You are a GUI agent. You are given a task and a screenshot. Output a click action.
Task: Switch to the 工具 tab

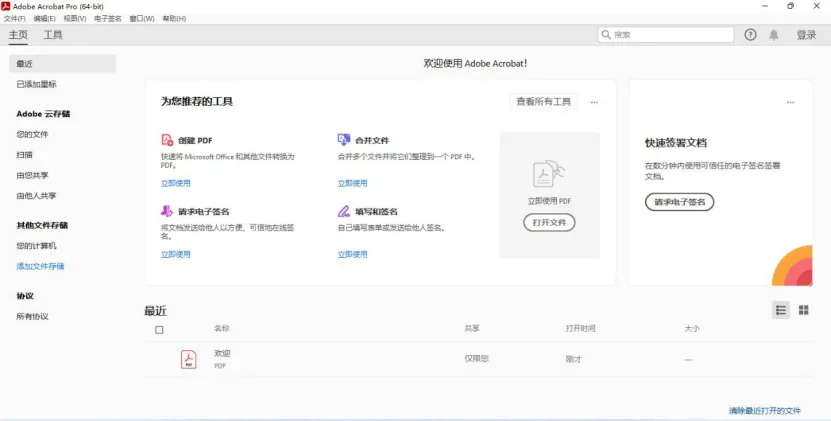pos(53,35)
